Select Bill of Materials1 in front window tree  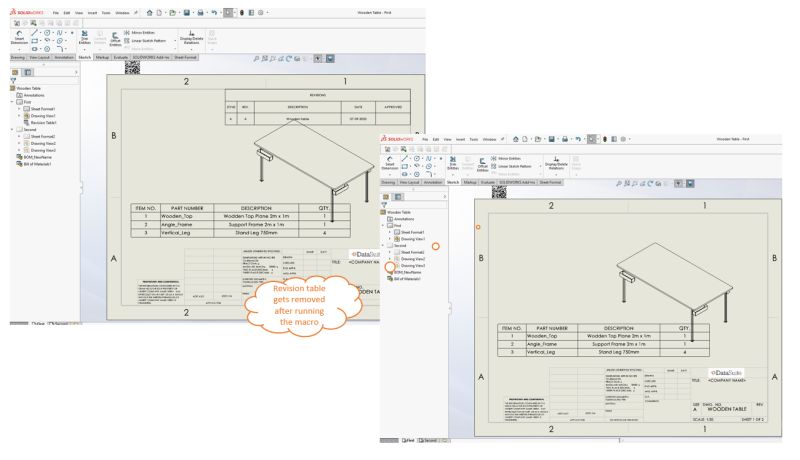point(405,279)
